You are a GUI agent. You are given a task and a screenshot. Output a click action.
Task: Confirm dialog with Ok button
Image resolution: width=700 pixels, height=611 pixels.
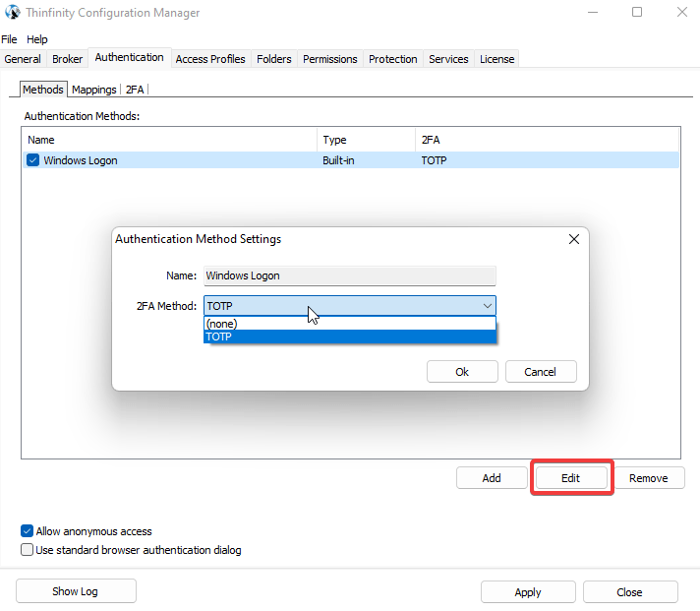462,372
